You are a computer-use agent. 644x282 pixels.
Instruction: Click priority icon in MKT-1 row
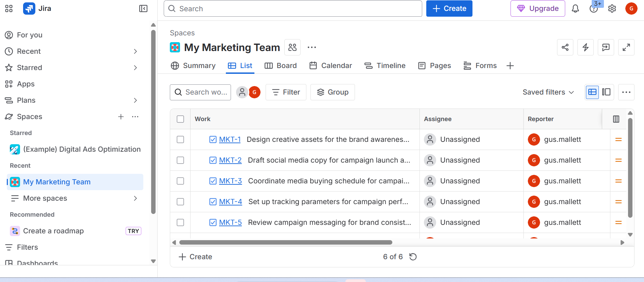(x=619, y=139)
